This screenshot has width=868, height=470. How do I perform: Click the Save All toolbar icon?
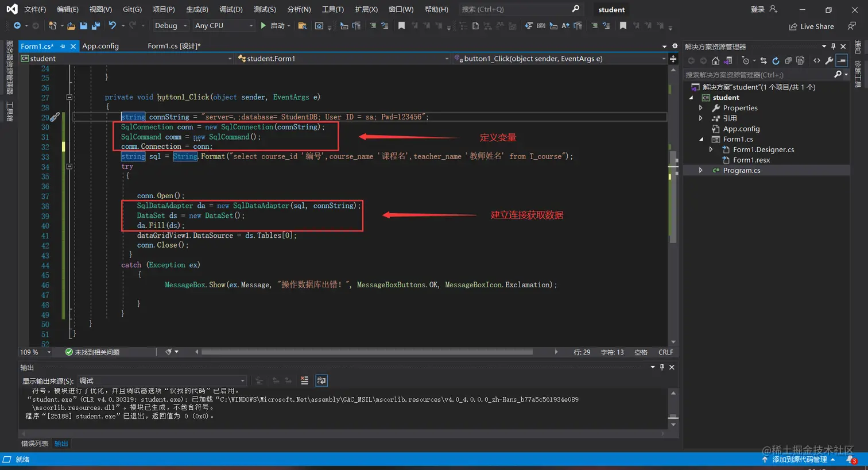(x=96, y=26)
